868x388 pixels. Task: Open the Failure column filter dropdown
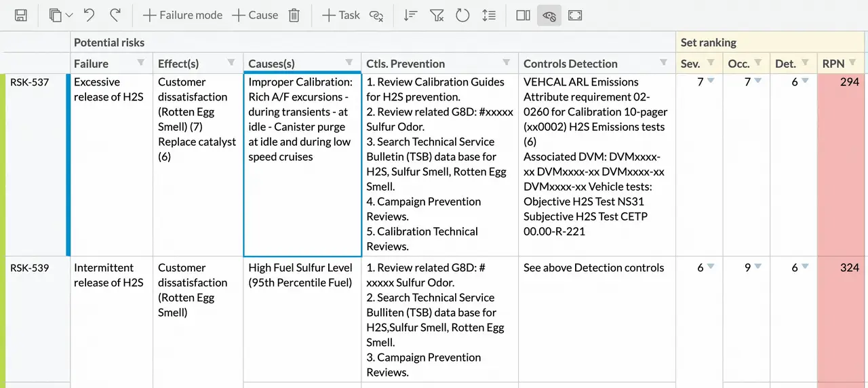click(141, 62)
